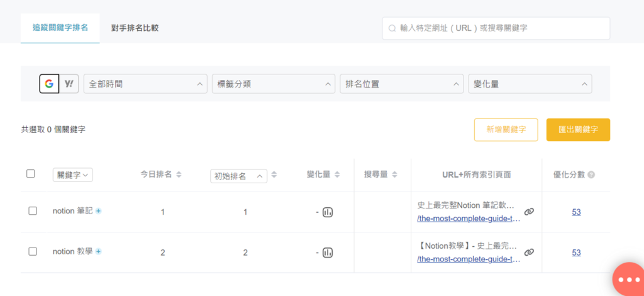Image resolution: width=644 pixels, height=296 pixels.
Task: Click the page title 【Notion教學】- 史上最完
Action: (x=469, y=246)
